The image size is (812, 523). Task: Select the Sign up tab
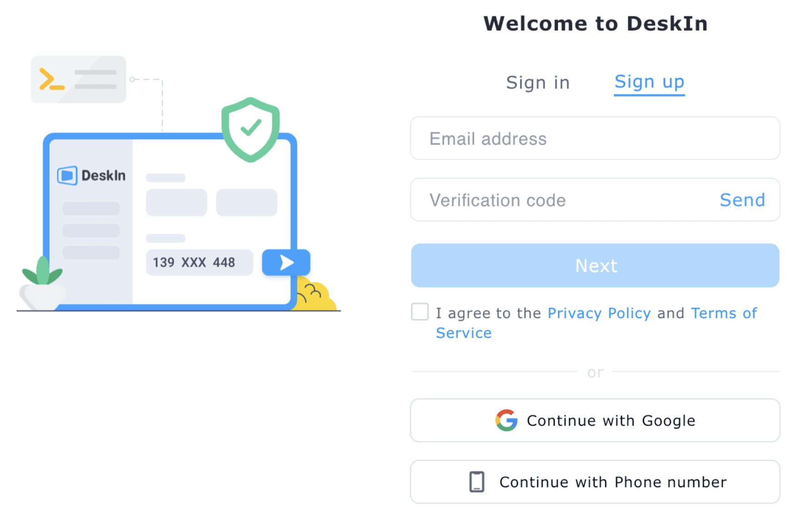click(x=649, y=82)
